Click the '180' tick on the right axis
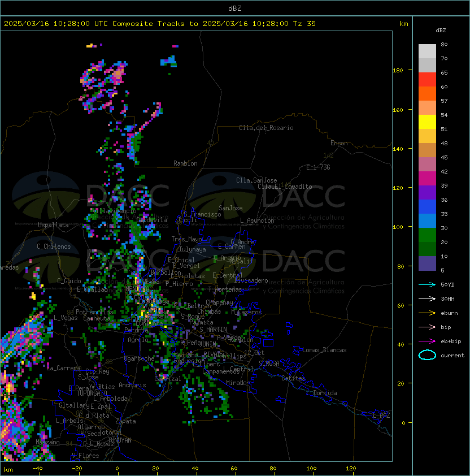This screenshot has height=476, width=470. click(398, 71)
